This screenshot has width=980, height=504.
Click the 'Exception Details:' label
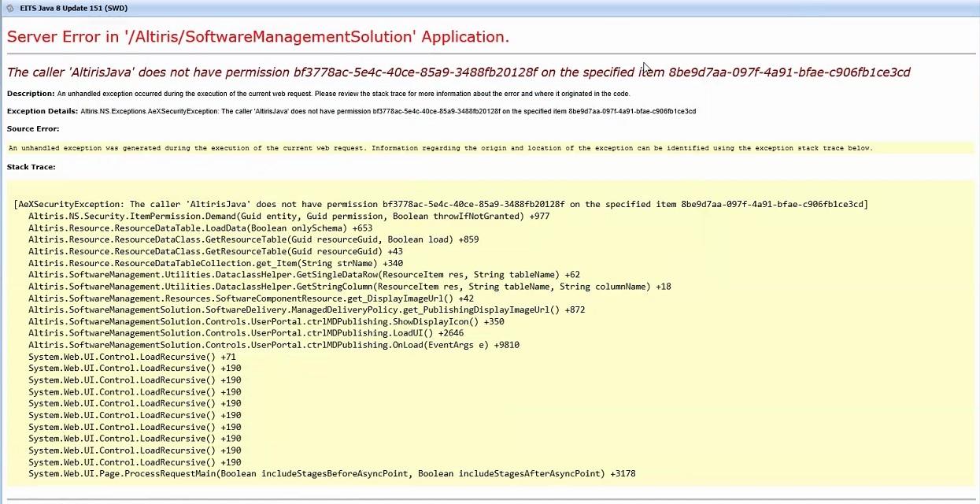43,111
